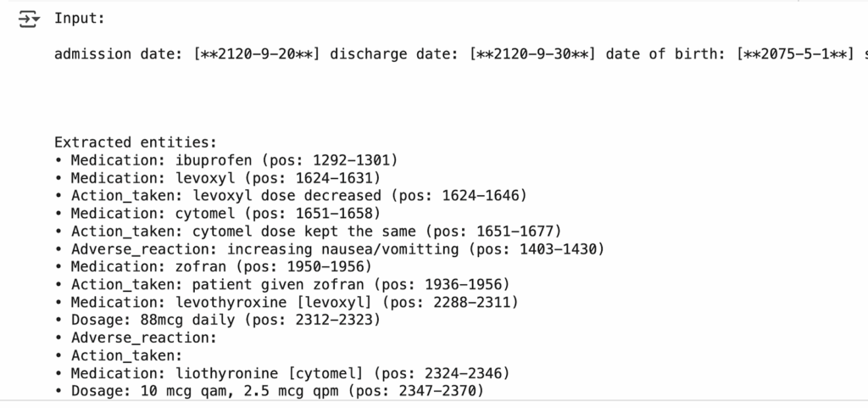Click the discharge date value 2120-9-30
Screen dimensions: 868x408
coord(532,54)
